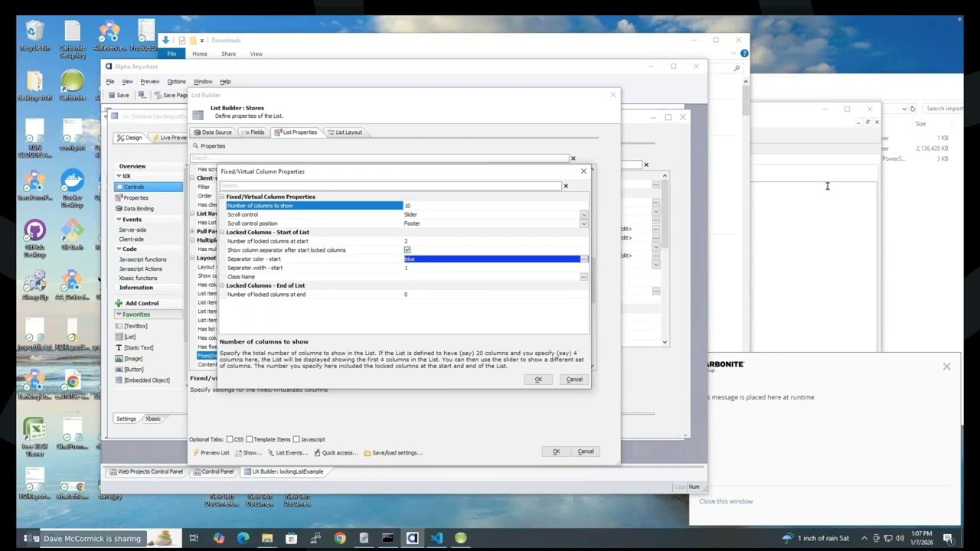Open Visual Studio Code from the taskbar

[x=436, y=538]
